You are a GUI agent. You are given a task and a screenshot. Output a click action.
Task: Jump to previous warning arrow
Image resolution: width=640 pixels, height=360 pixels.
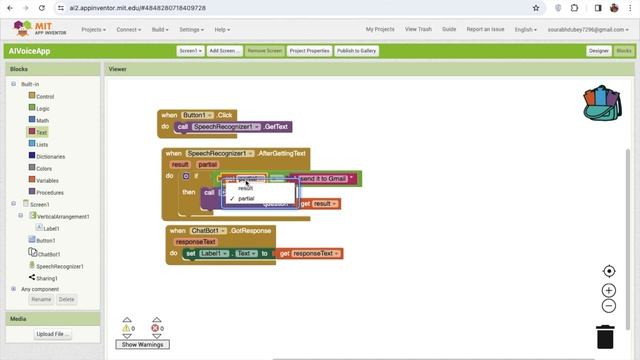point(127,320)
